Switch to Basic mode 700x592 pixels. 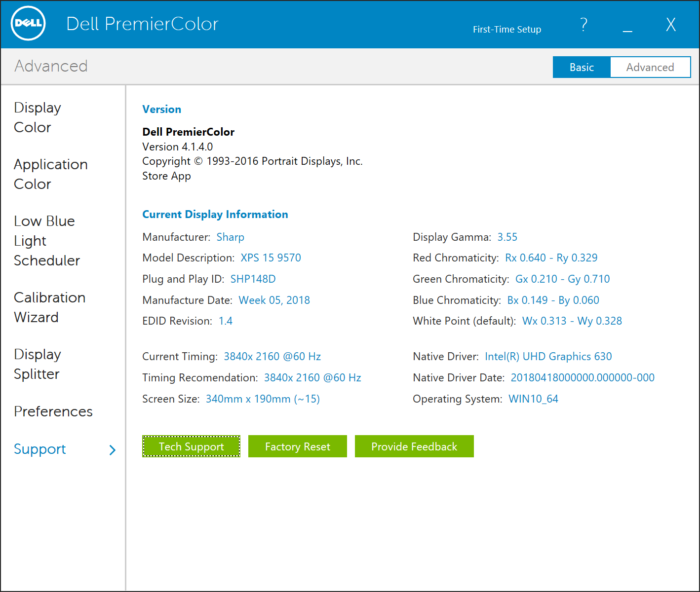coord(582,68)
